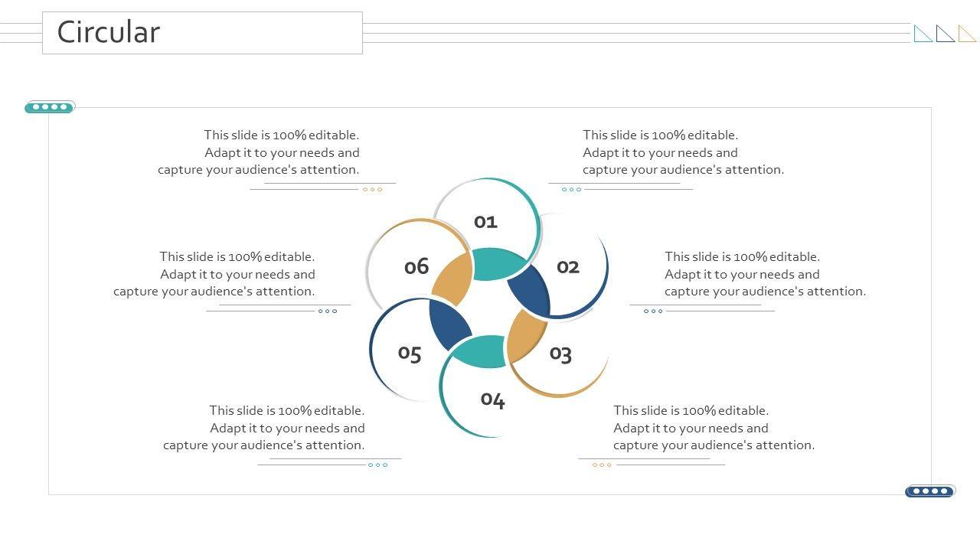
Task: Select the teal pill with four dots
Action: (50, 107)
